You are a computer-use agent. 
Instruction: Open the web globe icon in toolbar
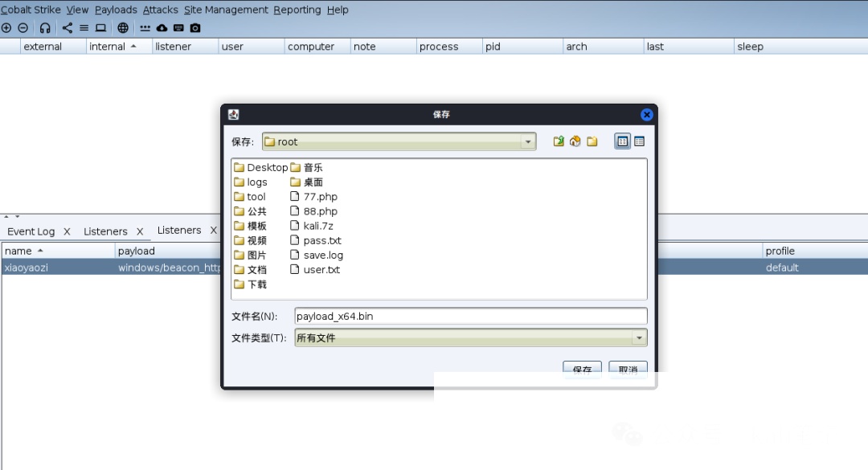(123, 27)
